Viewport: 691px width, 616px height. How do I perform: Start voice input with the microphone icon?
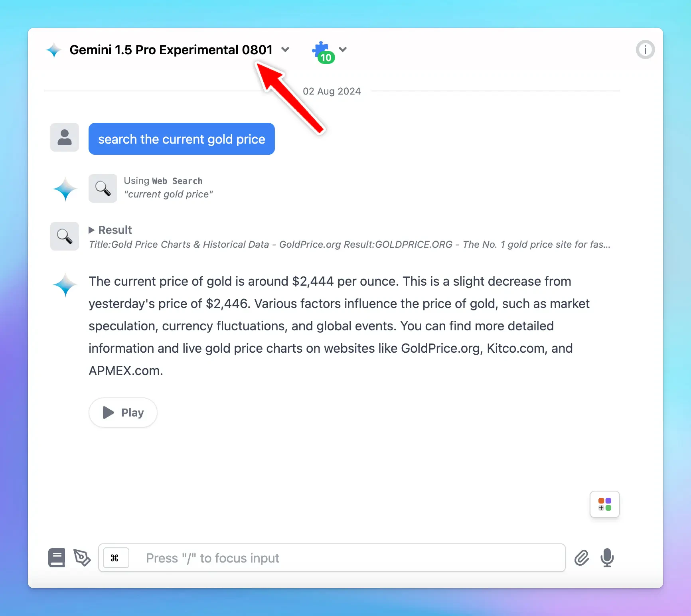tap(607, 558)
